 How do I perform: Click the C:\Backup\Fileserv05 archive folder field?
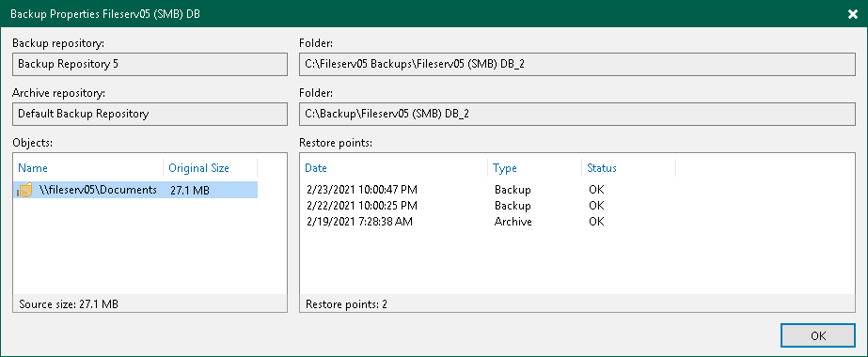[577, 115]
